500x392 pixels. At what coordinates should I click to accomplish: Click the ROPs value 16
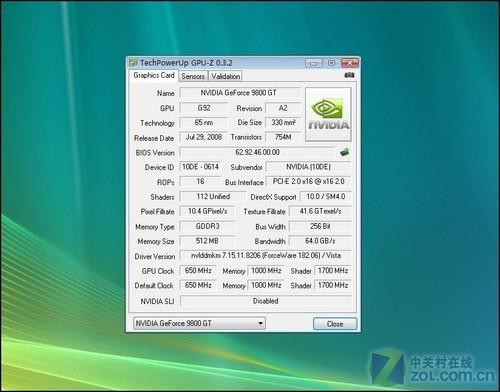coord(200,182)
